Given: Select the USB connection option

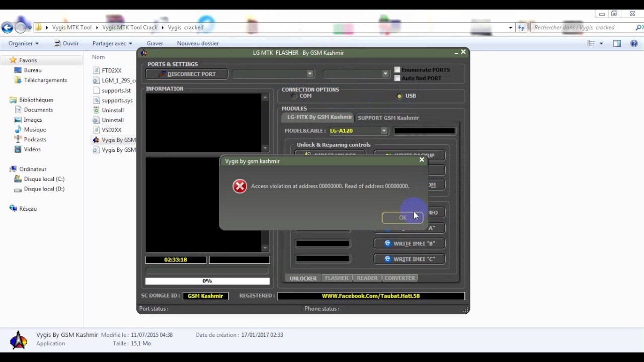Looking at the screenshot, I should tap(399, 96).
